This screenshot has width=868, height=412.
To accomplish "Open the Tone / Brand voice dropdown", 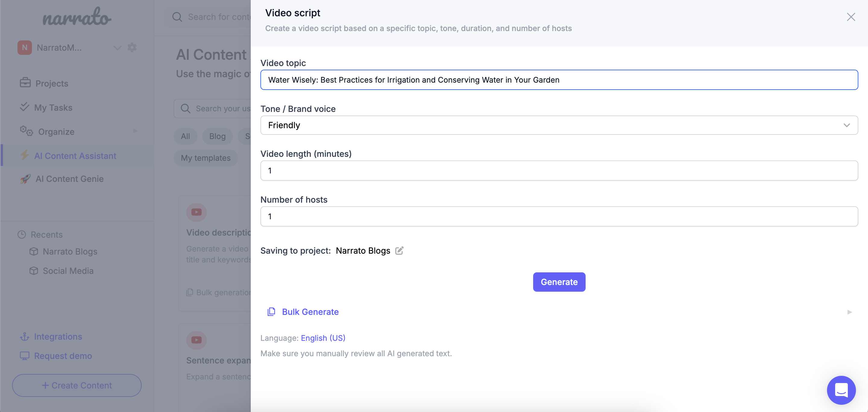I will click(559, 125).
